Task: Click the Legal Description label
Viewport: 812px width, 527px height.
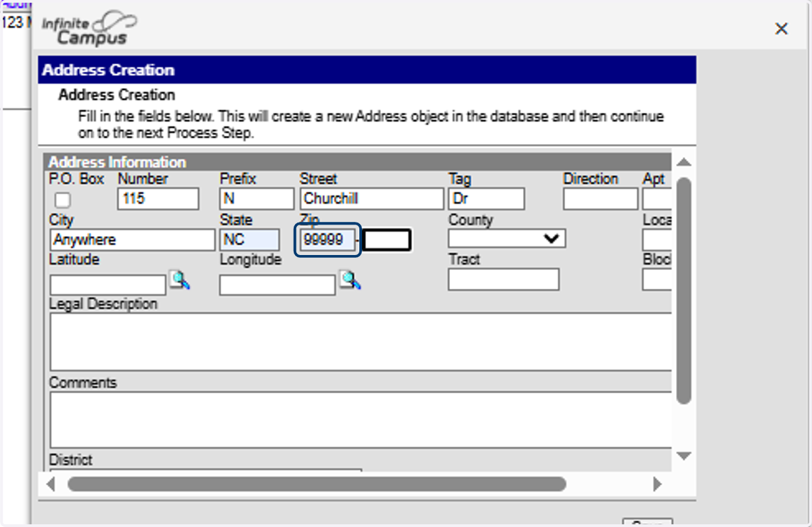Action: click(x=104, y=304)
